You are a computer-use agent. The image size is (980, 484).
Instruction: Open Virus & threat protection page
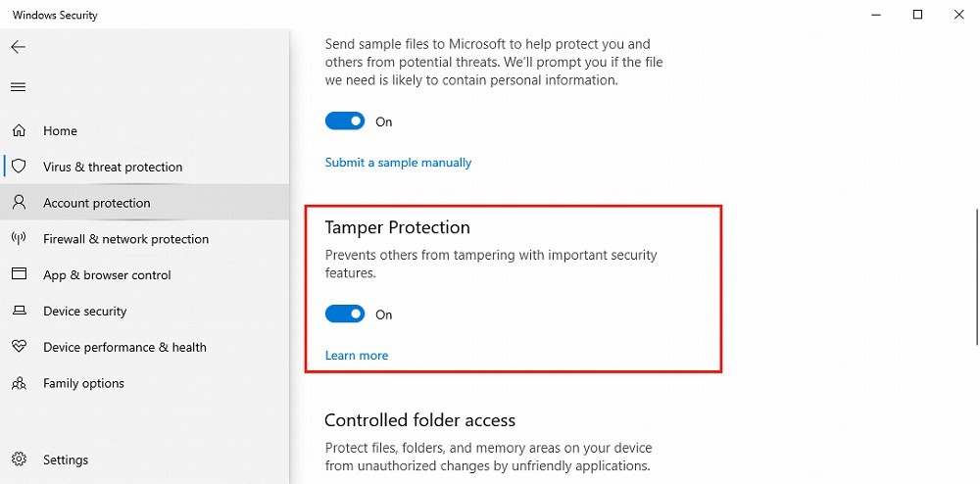pos(113,167)
